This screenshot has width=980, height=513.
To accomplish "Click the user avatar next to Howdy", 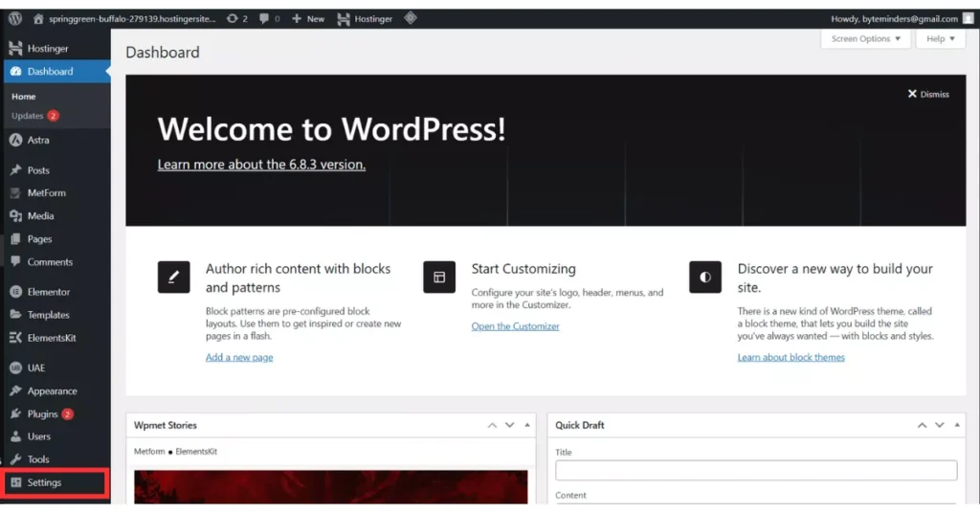I will 969,18.
